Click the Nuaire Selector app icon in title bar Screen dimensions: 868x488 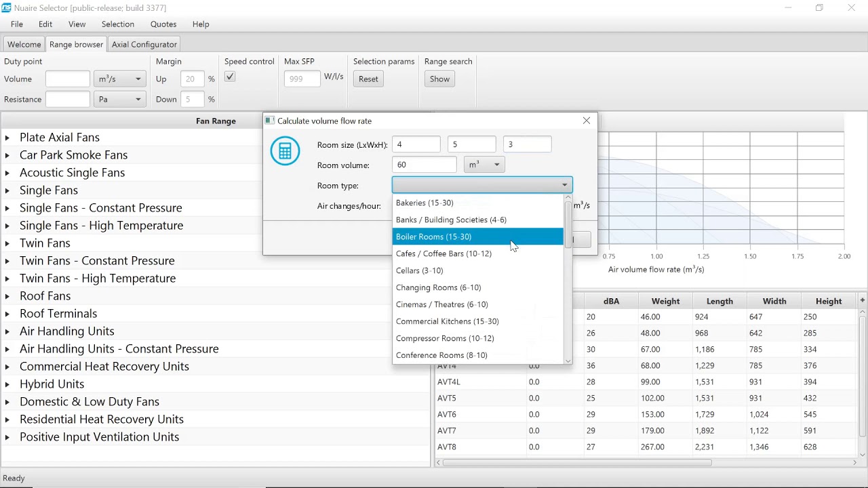(7, 7)
